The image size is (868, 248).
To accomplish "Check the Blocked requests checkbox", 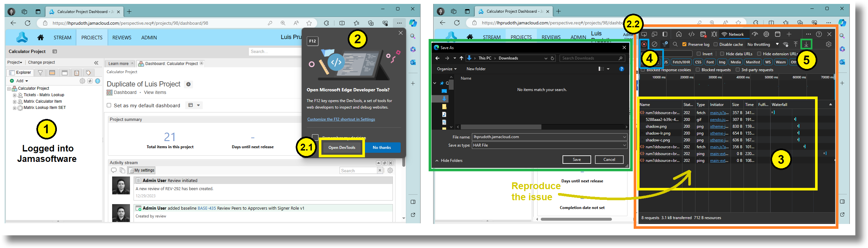I will pos(697,70).
